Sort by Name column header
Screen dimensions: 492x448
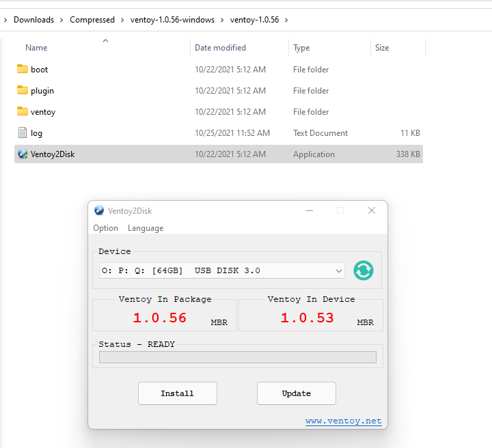[x=36, y=48]
